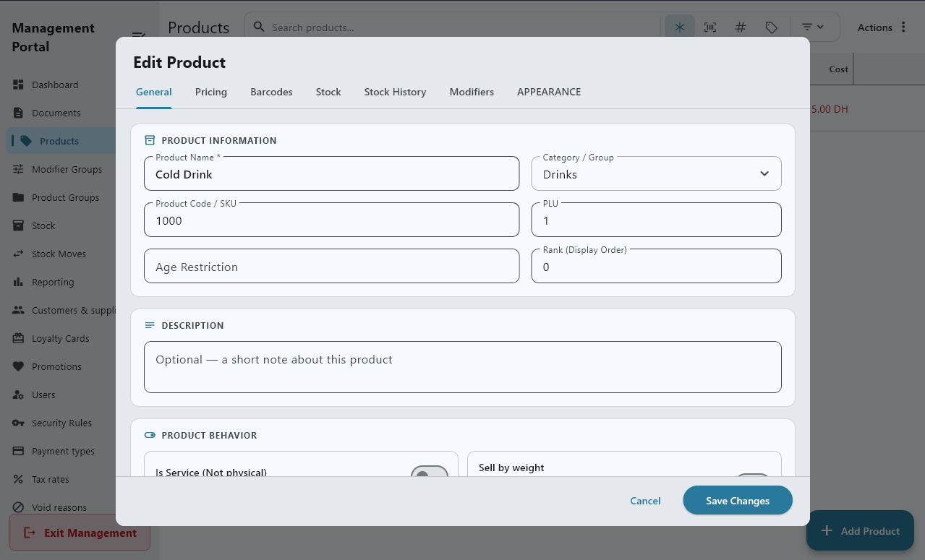Open the filter options dropdown
The image size is (925, 560).
(813, 27)
